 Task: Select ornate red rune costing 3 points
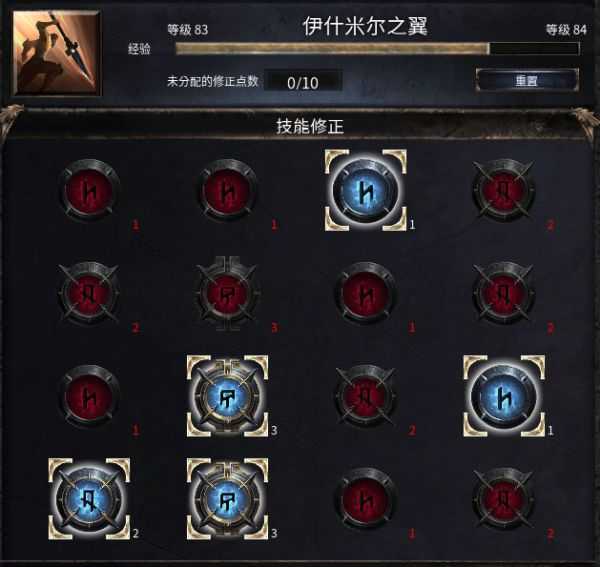(227, 293)
